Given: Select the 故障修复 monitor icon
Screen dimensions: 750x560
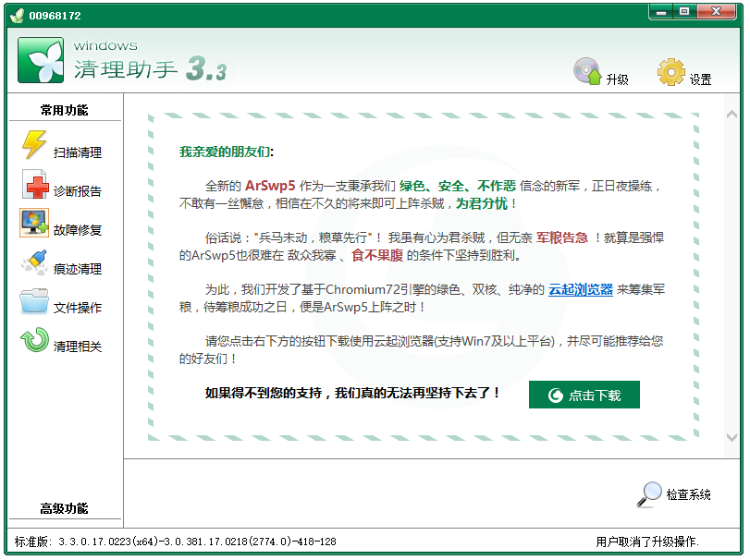Looking at the screenshot, I should pyautogui.click(x=34, y=223).
